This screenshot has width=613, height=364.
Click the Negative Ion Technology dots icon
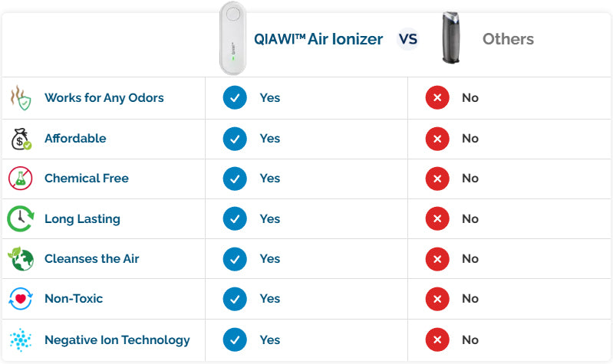21,339
